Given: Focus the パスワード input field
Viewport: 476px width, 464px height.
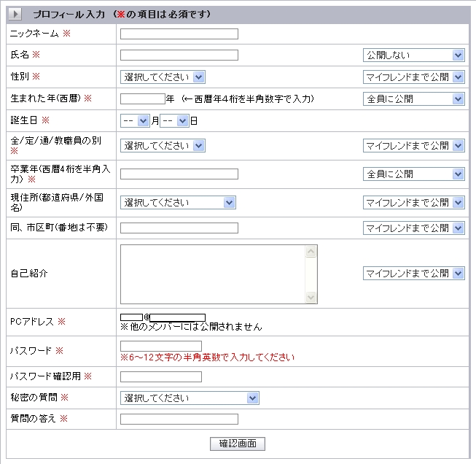Looking at the screenshot, I should click(161, 346).
